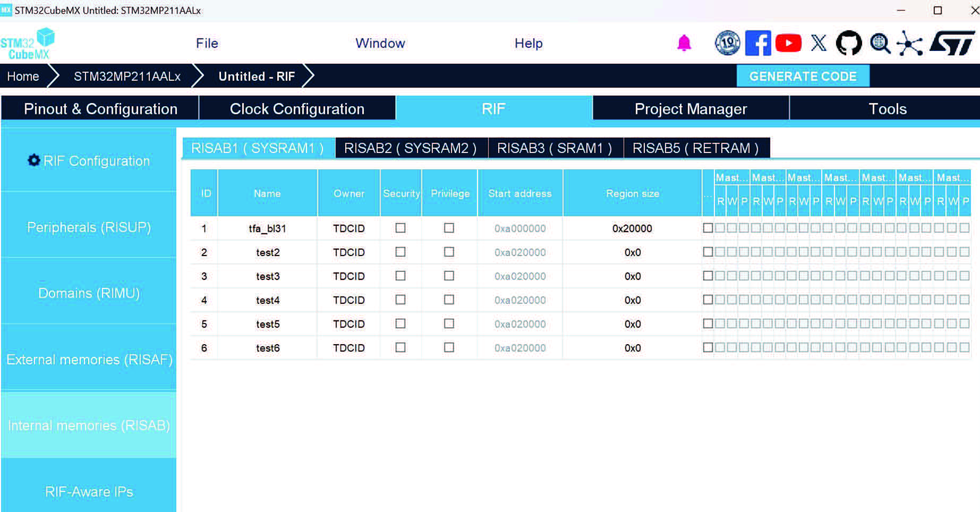Open the Facebook icon link

pyautogui.click(x=758, y=43)
